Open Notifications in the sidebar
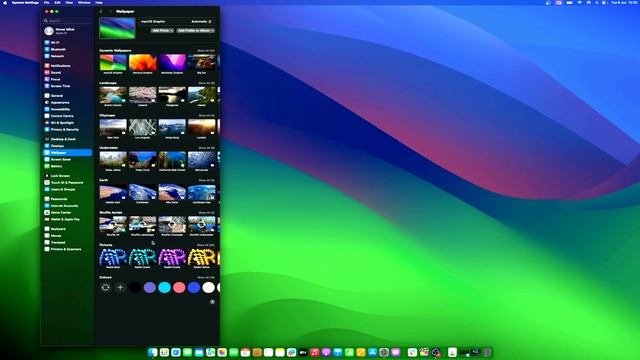 click(67, 66)
